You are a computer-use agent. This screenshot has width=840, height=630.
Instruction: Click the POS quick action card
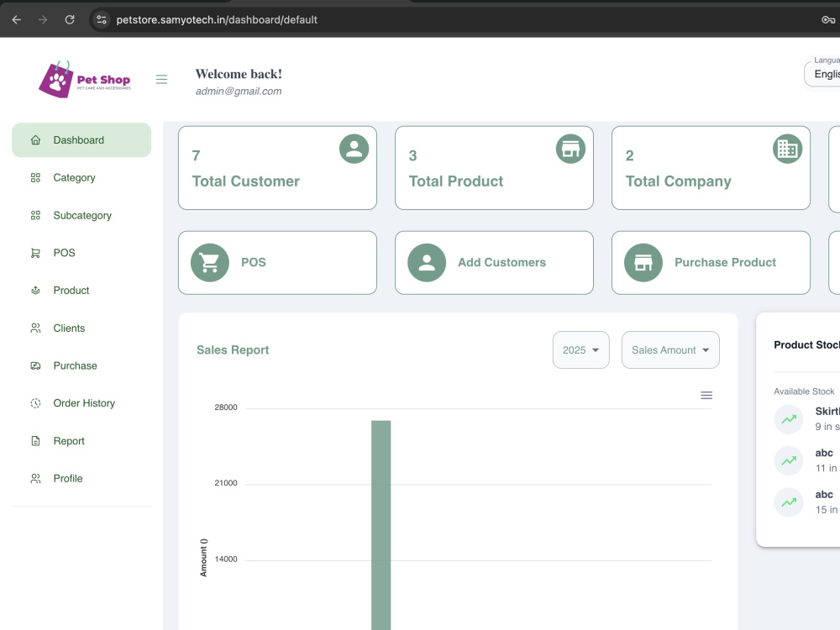pyautogui.click(x=277, y=262)
